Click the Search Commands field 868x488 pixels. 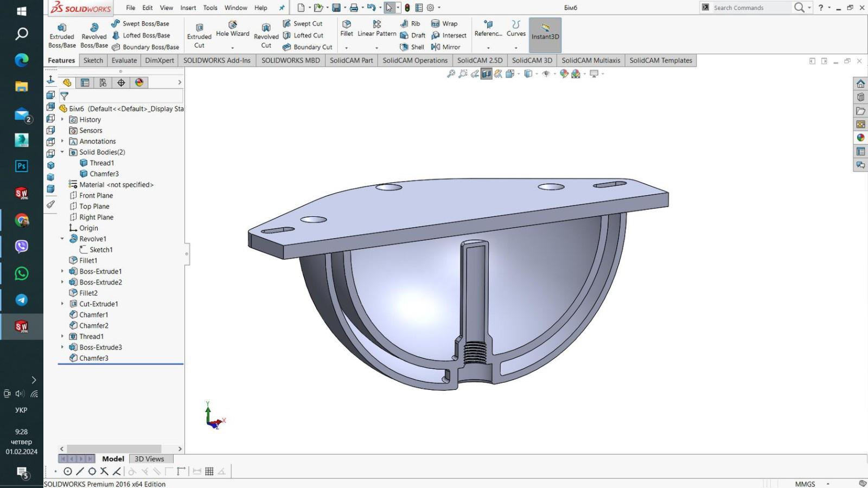tap(750, 8)
